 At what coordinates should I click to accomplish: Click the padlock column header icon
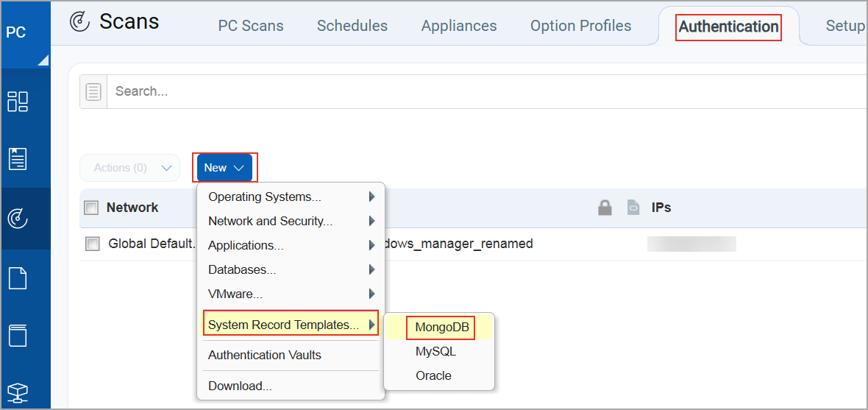point(605,208)
